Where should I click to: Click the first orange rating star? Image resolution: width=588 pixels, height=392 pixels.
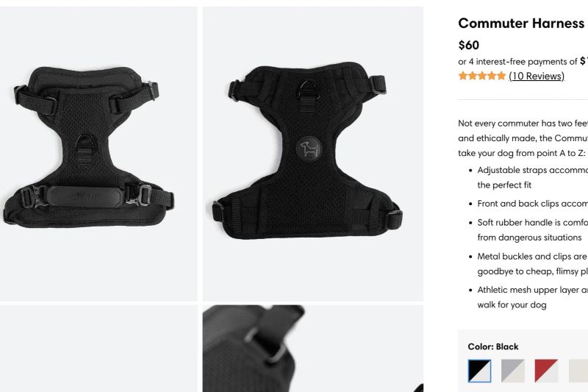coord(463,76)
